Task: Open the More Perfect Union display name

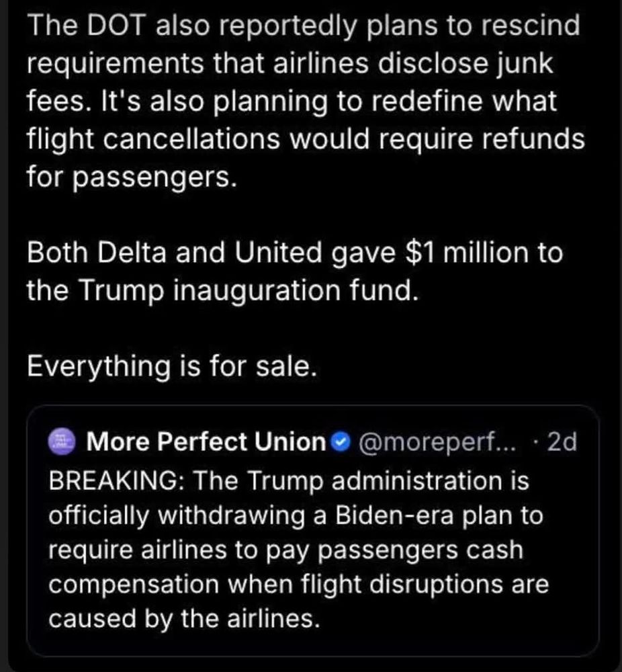Action: click(206, 442)
